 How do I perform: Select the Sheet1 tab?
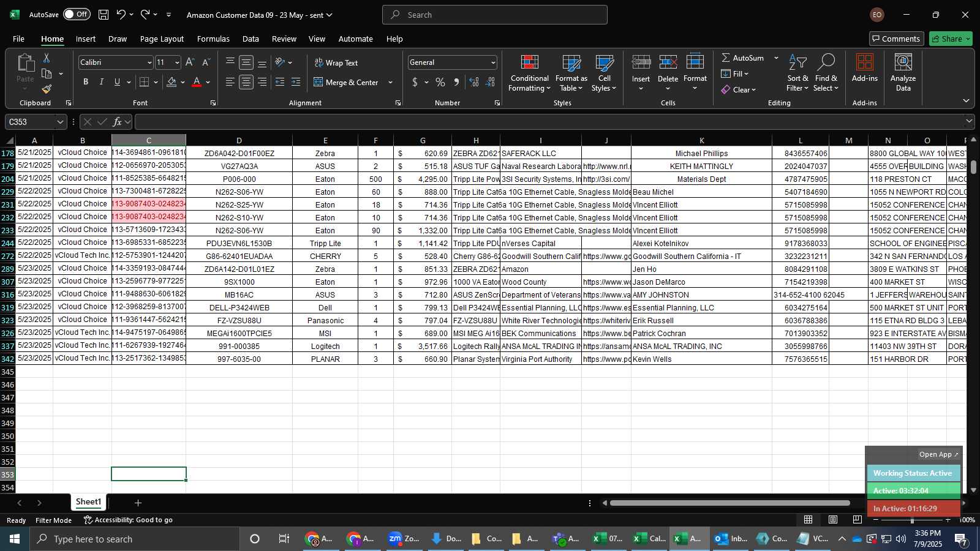(x=88, y=502)
